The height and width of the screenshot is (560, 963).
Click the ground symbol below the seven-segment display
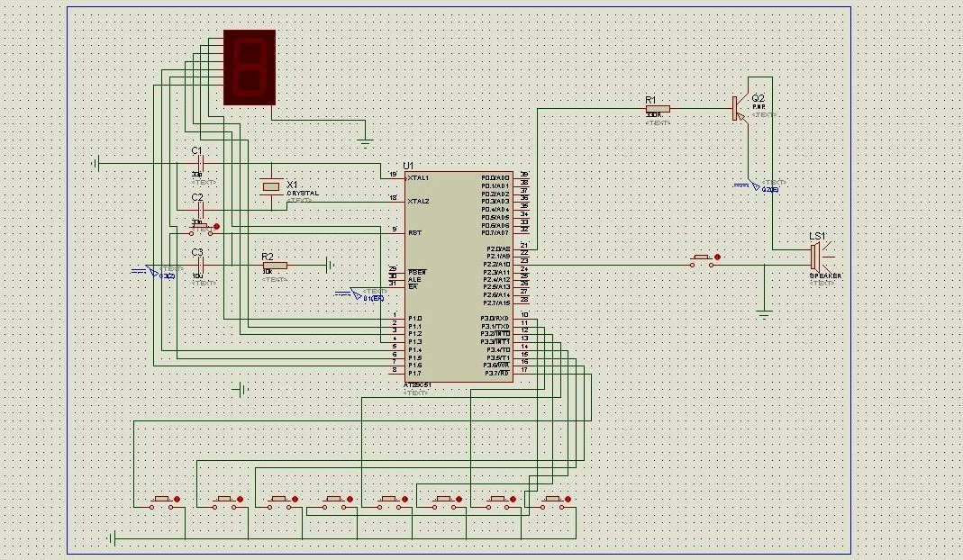coord(365,140)
